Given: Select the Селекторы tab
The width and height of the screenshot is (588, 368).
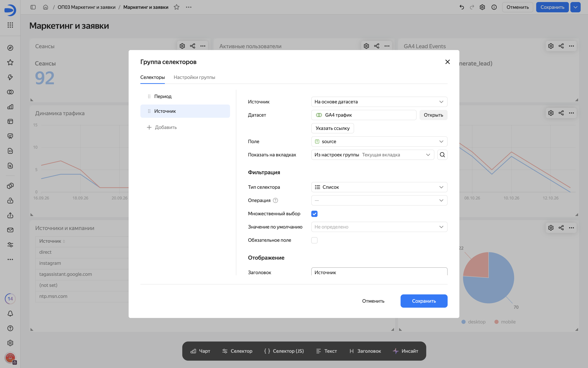Looking at the screenshot, I should tap(152, 77).
